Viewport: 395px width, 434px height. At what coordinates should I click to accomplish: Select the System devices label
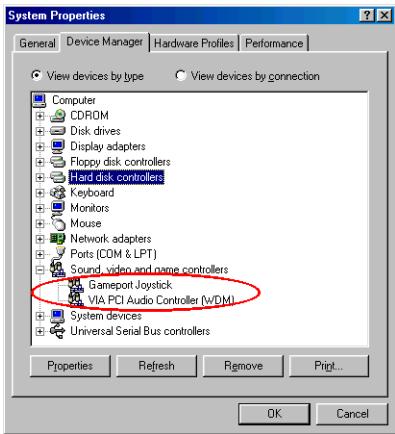click(x=106, y=316)
